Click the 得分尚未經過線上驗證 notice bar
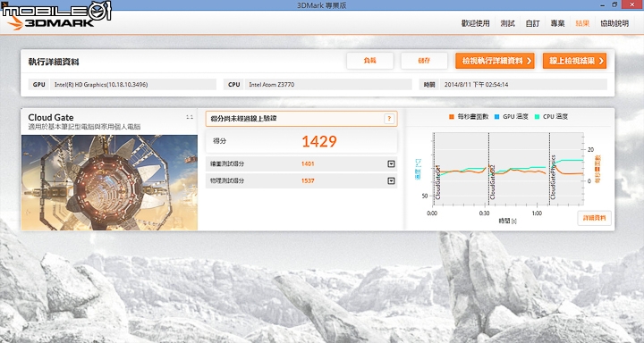 coord(301,119)
